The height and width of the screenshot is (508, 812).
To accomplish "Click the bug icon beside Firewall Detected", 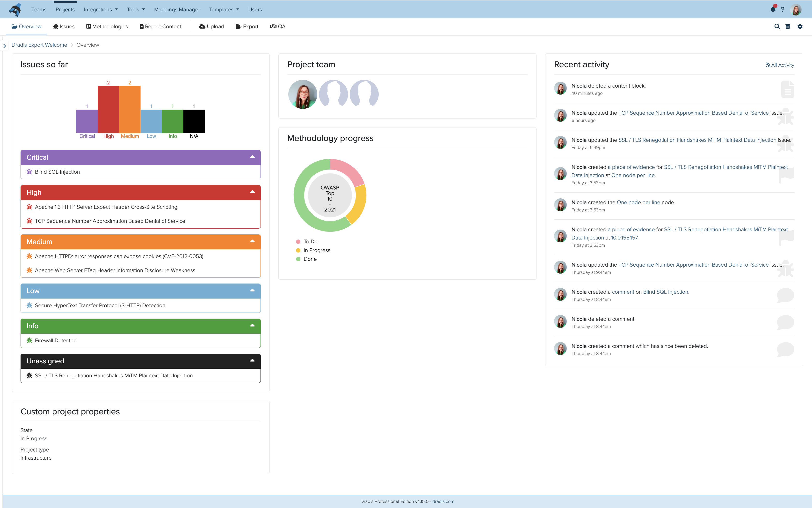I will pyautogui.click(x=29, y=340).
